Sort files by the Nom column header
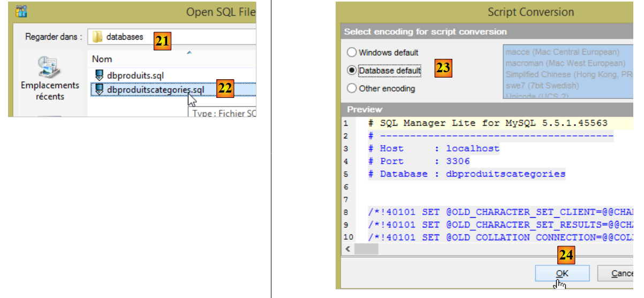Screen dimensions: 644x298 coord(102,59)
